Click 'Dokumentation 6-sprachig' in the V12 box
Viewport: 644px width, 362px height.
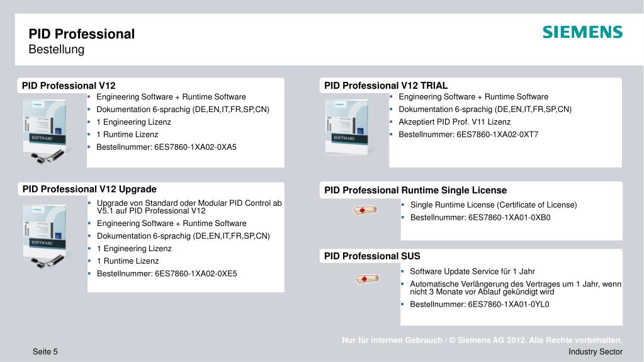coord(183,110)
